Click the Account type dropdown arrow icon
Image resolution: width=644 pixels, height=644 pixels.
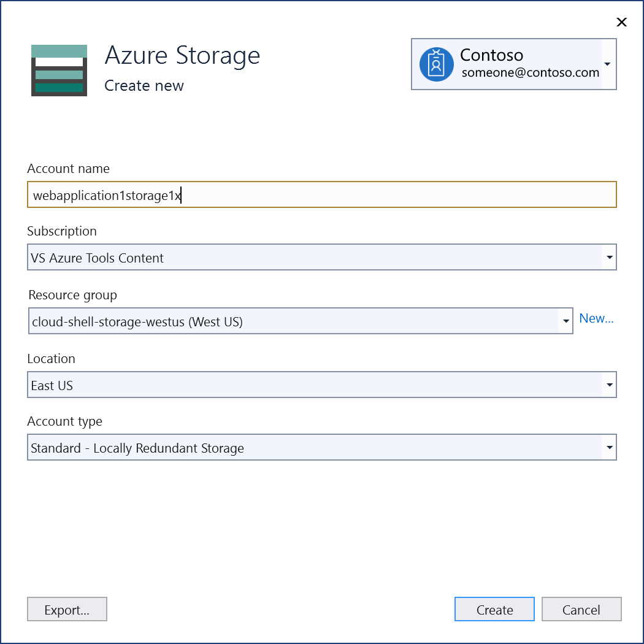(608, 447)
